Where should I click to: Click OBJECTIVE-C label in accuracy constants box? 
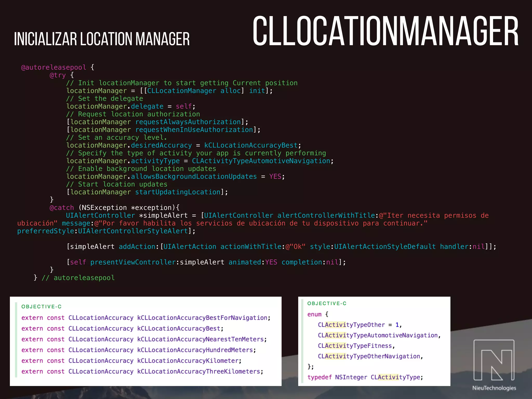(x=41, y=307)
